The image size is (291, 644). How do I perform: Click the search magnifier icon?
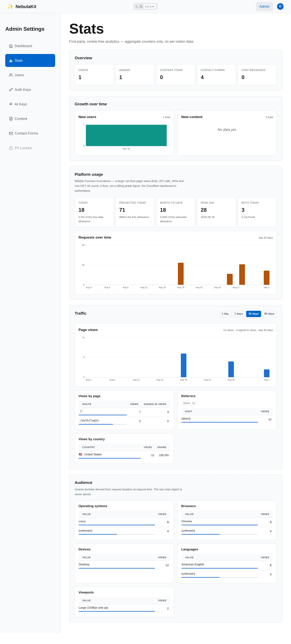141,6
